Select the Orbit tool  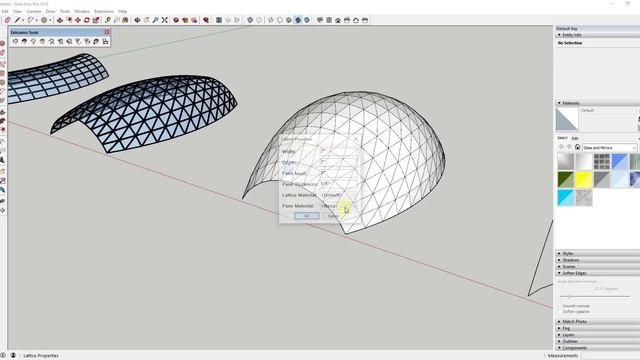pyautogui.click(x=137, y=20)
